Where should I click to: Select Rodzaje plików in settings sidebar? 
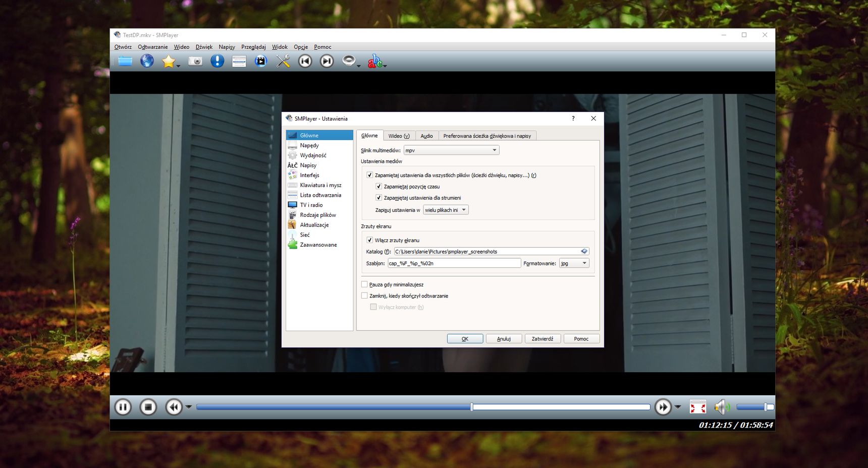point(319,215)
